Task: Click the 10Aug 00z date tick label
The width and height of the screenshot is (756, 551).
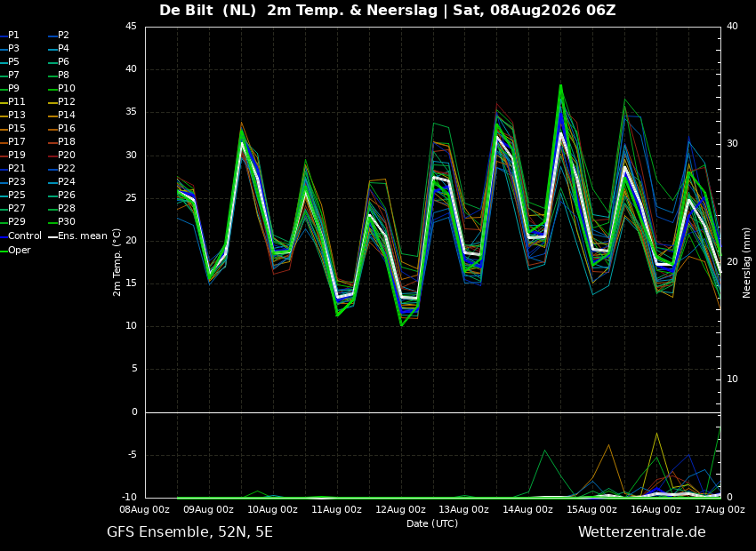Action: point(273,509)
